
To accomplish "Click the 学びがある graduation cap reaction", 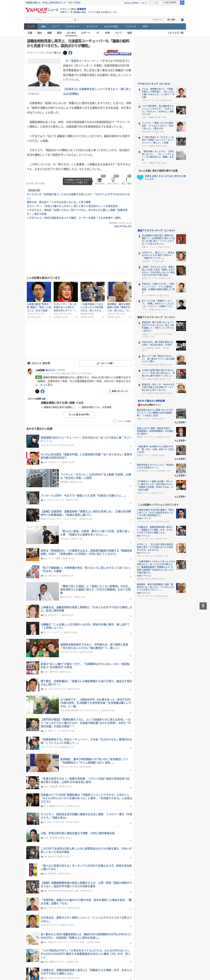I will [x=100, y=181].
